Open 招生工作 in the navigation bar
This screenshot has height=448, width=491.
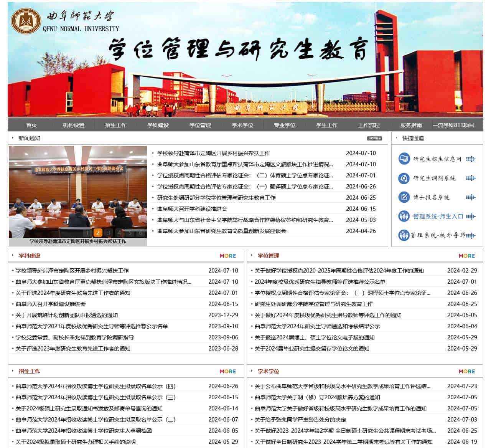[x=116, y=125]
